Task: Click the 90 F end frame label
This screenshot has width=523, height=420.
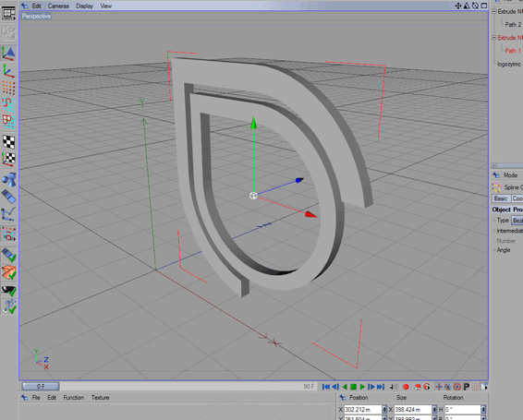Action: (309, 387)
